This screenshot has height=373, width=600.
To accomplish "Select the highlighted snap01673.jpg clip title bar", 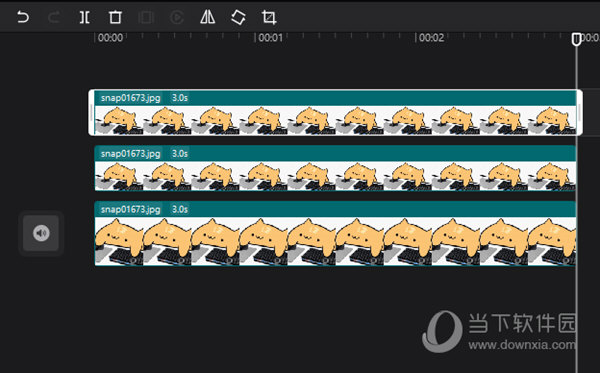I will (335, 98).
